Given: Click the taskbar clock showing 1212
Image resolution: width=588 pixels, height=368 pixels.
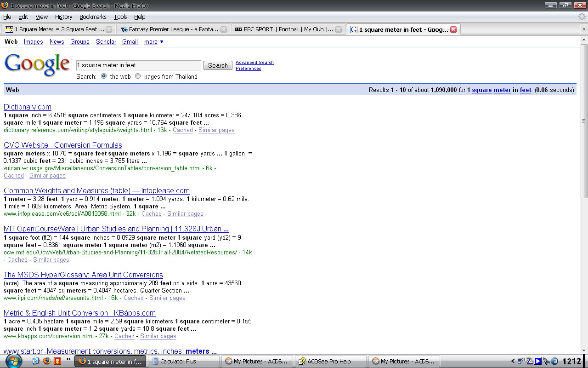Looking at the screenshot, I should point(572,361).
